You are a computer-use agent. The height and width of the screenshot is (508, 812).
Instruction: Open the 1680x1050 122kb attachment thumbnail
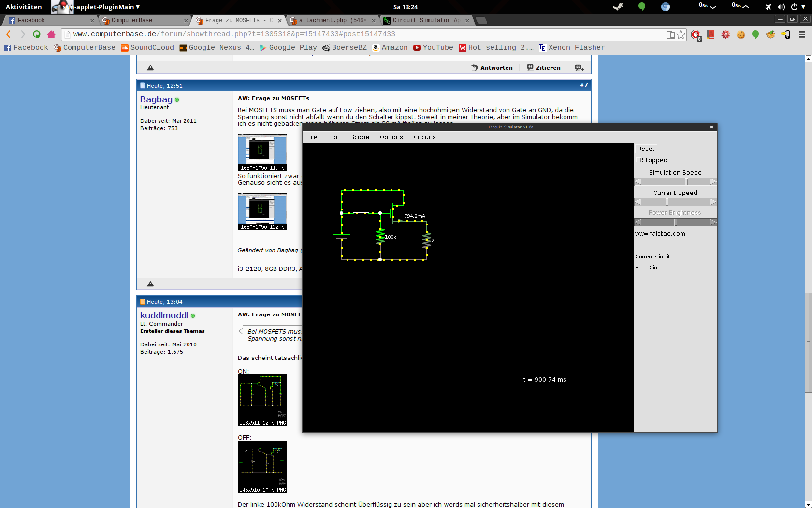[262, 211]
